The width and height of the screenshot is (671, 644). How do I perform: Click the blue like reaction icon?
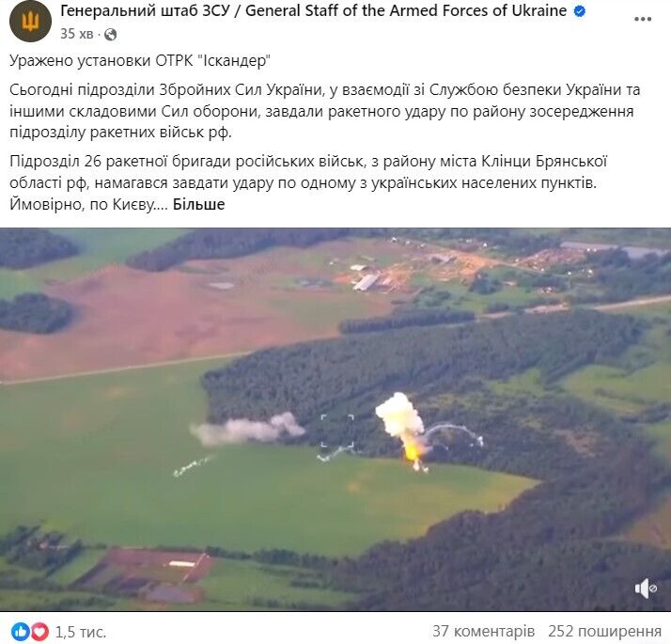coord(20,632)
